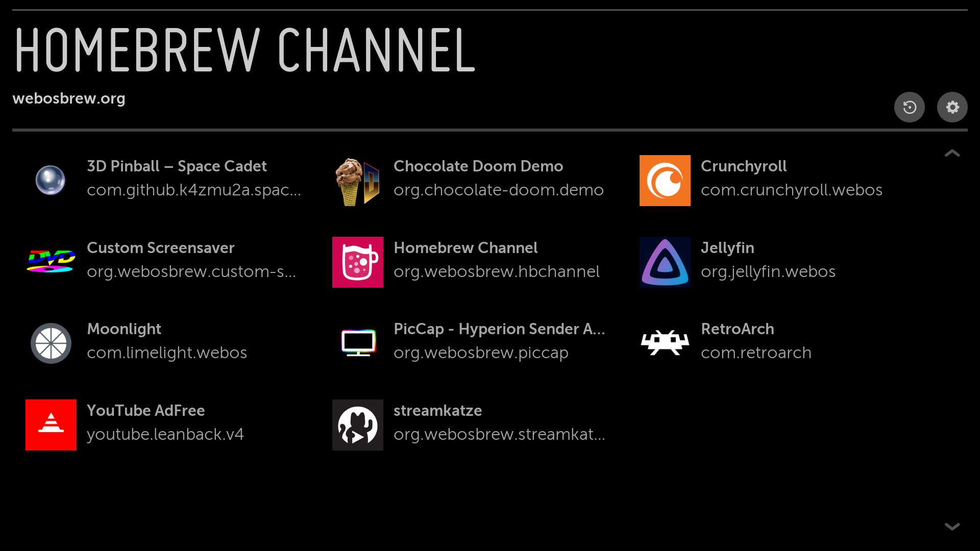The width and height of the screenshot is (980, 551).
Task: Select the "RetroArch" app title
Action: point(738,329)
